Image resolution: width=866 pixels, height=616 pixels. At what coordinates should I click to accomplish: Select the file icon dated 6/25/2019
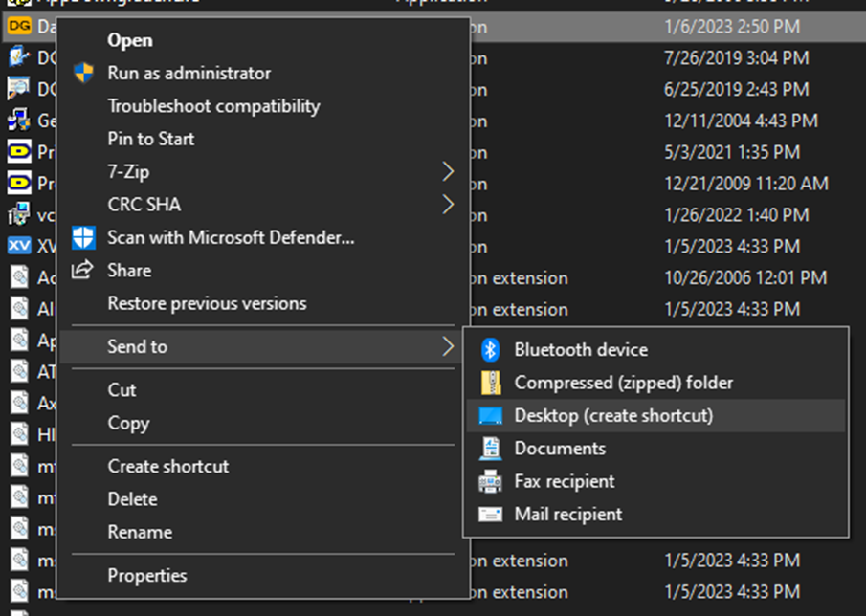19,89
